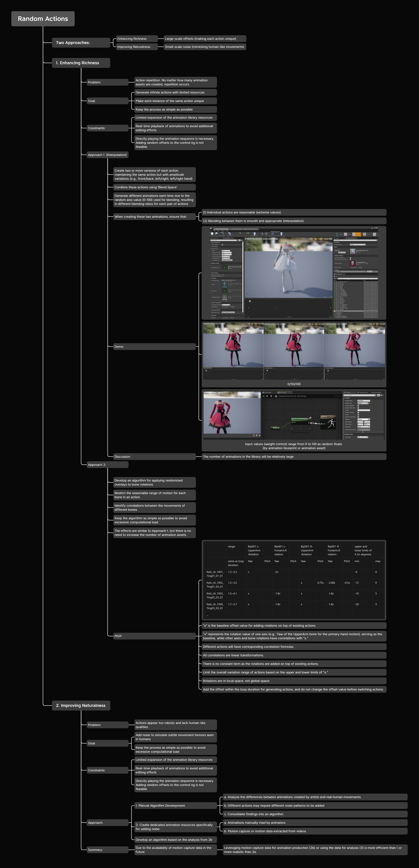Click the Apply To Asset button
Viewport: 419px width, 868px height.
(x=342, y=253)
